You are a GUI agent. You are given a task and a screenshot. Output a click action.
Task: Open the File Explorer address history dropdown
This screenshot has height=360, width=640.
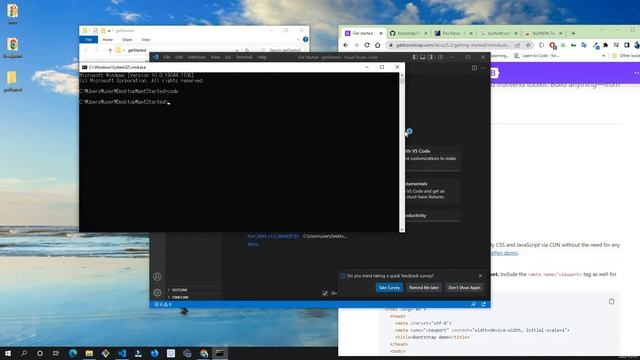pos(237,50)
